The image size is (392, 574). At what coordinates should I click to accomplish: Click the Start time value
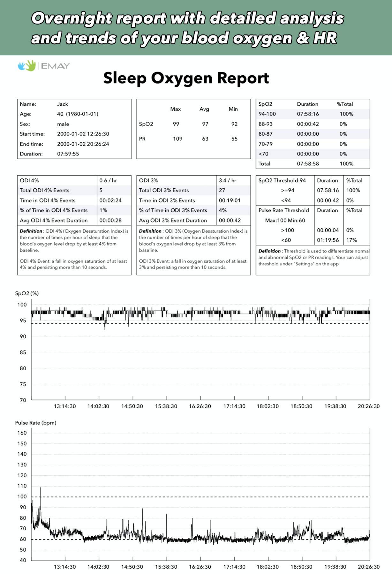click(83, 134)
